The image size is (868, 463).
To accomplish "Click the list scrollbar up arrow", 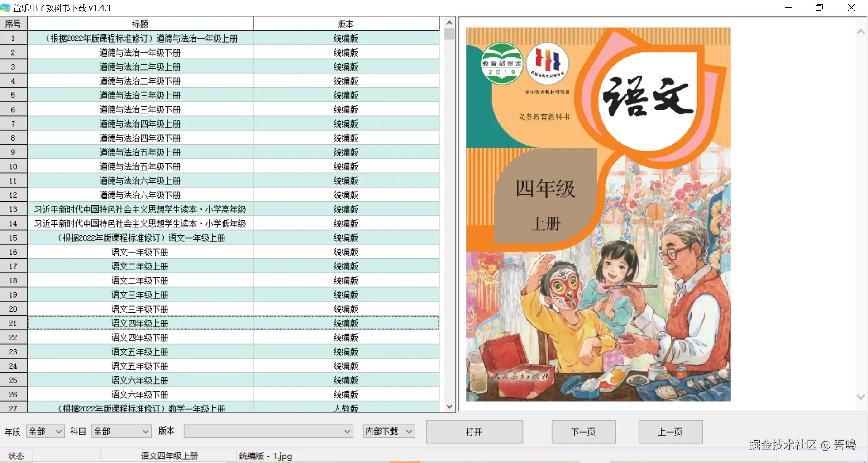I will [x=449, y=23].
